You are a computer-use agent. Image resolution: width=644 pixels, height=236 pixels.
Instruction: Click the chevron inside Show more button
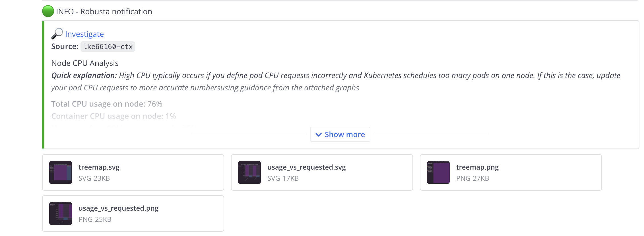pyautogui.click(x=319, y=135)
